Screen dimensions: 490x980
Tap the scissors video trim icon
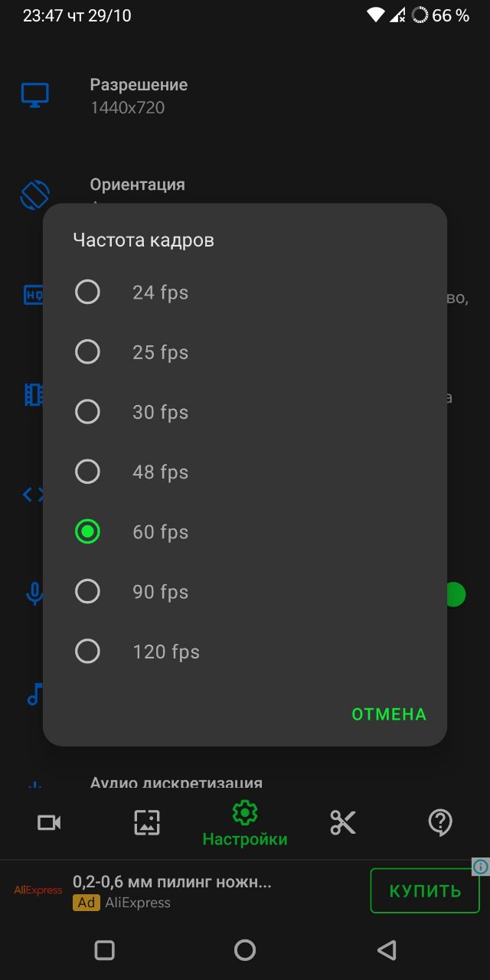(x=343, y=823)
